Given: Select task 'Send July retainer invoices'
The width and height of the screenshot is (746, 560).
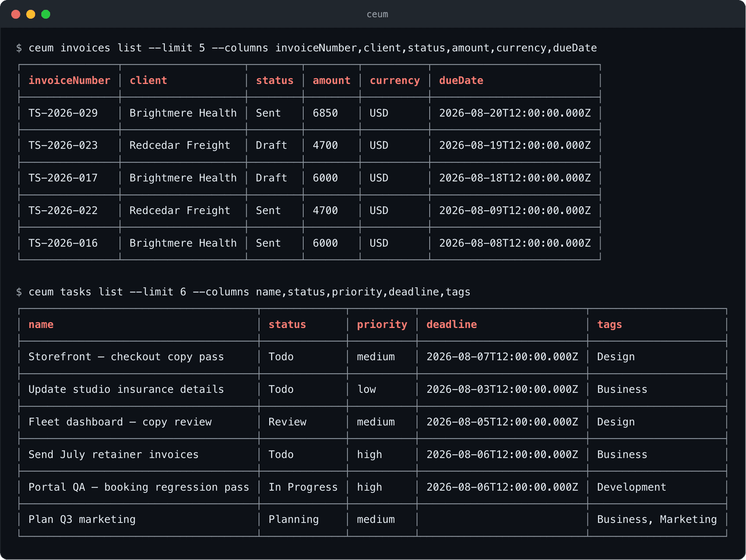Looking at the screenshot, I should pyautogui.click(x=114, y=455).
